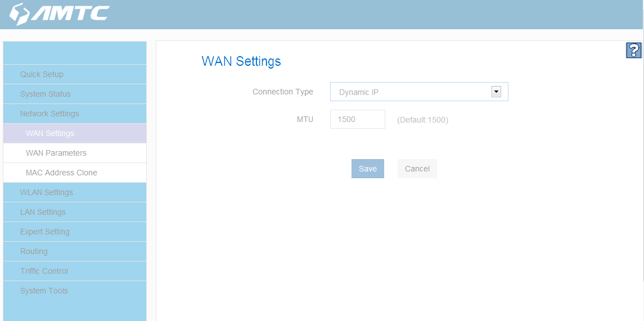Open Expert Setting menu
Viewport: 644px width, 321px height.
point(75,232)
